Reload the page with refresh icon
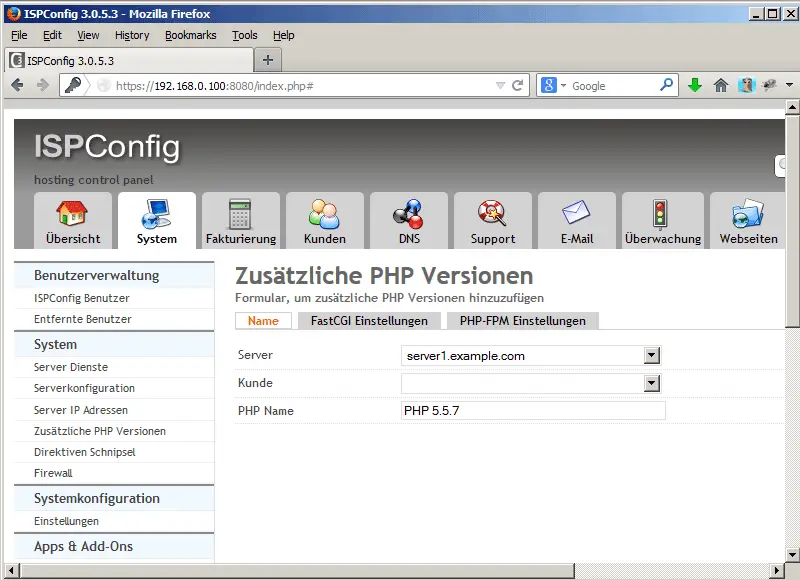800x580 pixels. pyautogui.click(x=517, y=85)
